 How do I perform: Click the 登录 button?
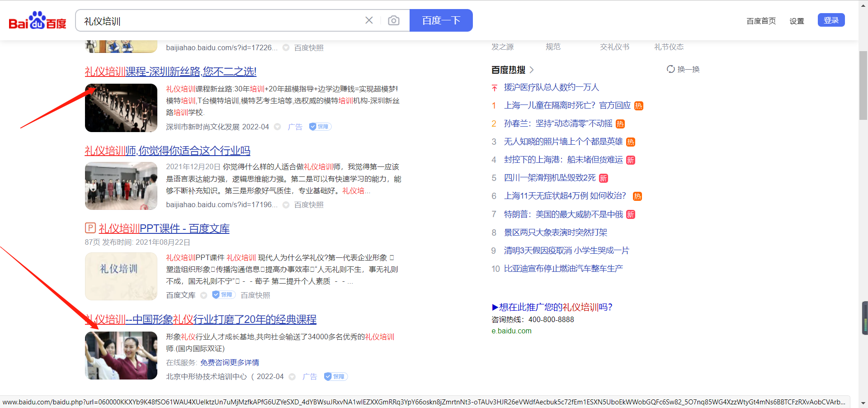(x=831, y=20)
